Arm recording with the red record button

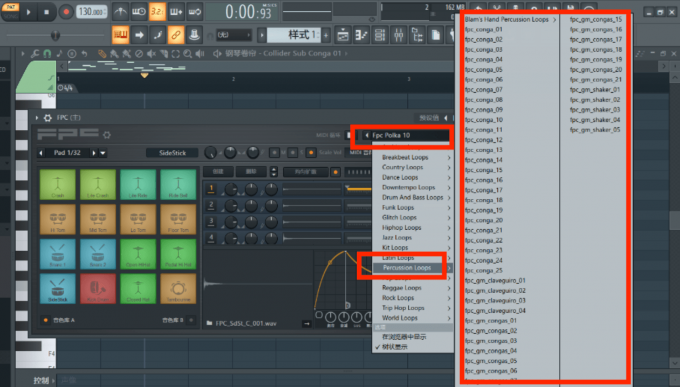coord(66,12)
